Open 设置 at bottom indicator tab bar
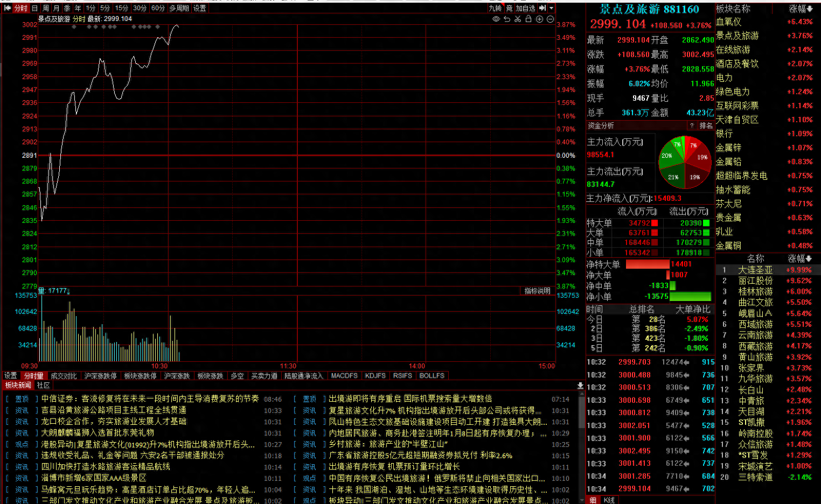The width and height of the screenshot is (821, 504). [x=11, y=376]
